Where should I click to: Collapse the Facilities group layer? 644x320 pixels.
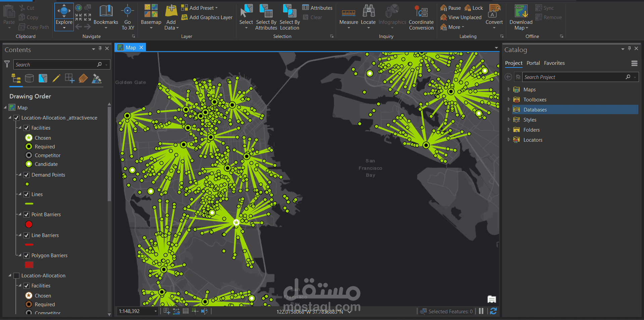pos(19,128)
